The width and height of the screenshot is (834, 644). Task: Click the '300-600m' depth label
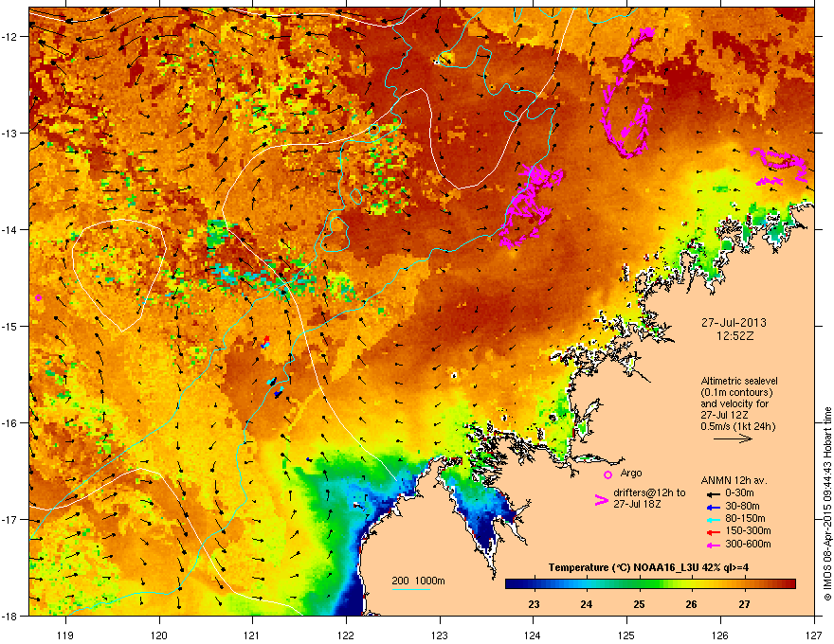748,544
